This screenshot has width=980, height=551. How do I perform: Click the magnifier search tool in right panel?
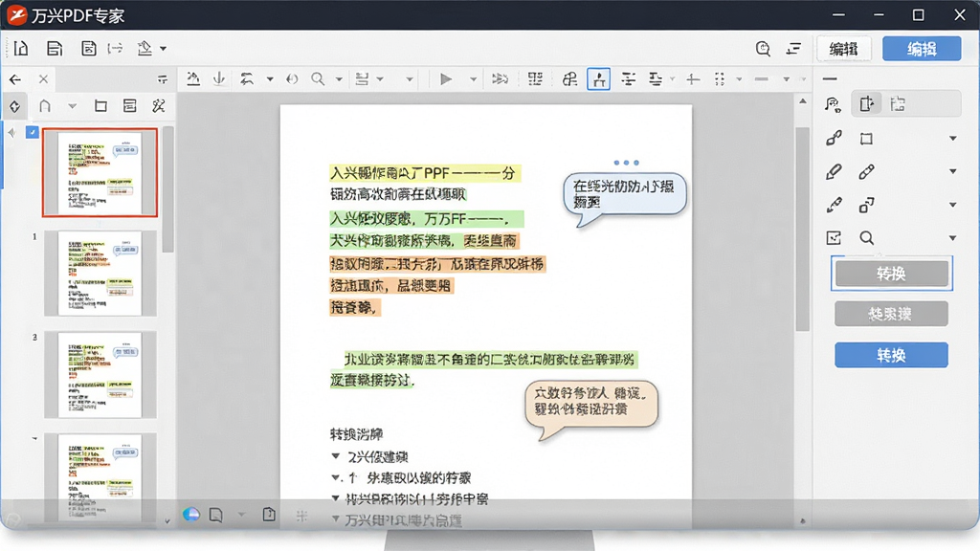(866, 238)
